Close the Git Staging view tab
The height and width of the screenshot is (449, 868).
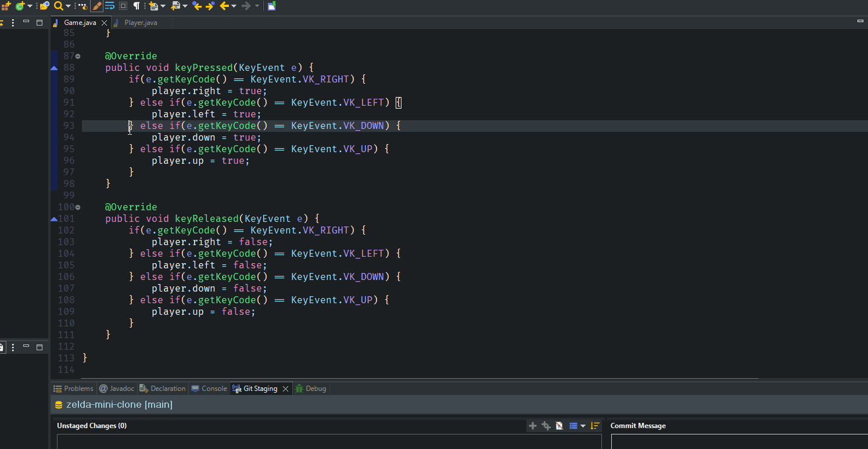pos(285,389)
